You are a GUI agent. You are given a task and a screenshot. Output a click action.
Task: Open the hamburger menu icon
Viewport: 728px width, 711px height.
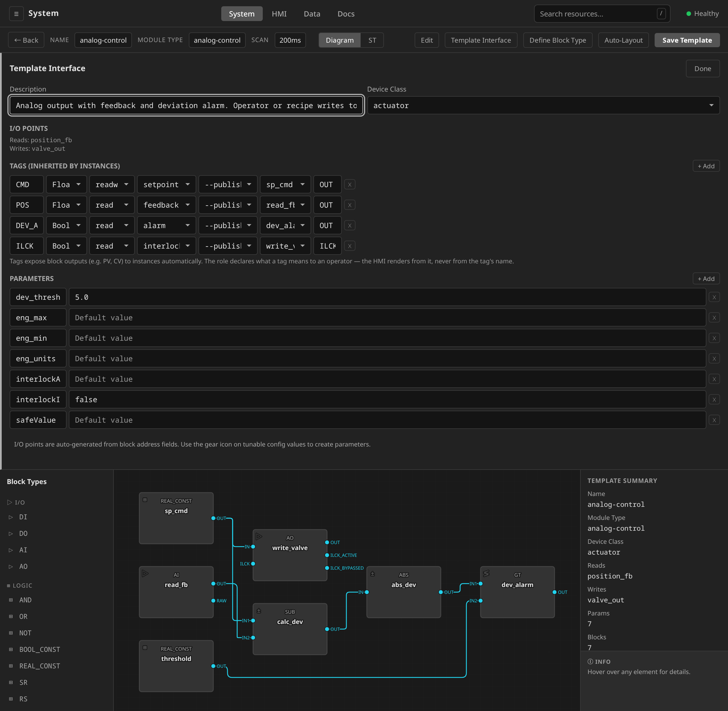pos(16,14)
